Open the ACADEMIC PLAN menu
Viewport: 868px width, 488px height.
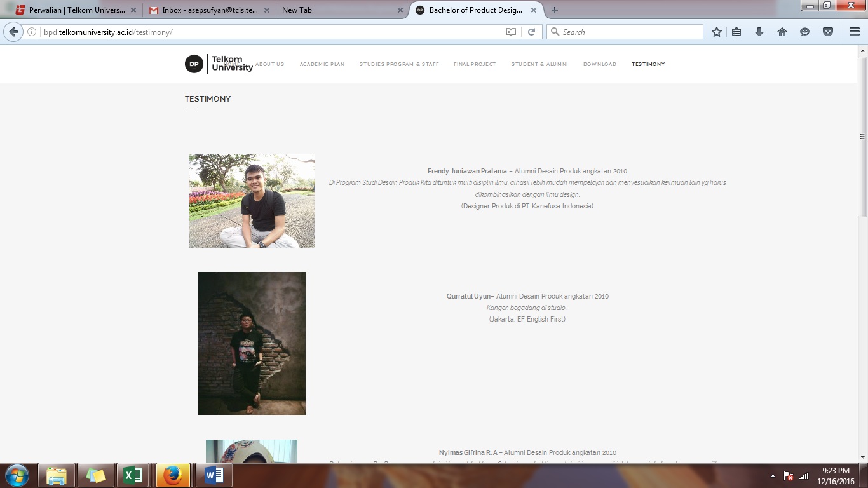322,64
